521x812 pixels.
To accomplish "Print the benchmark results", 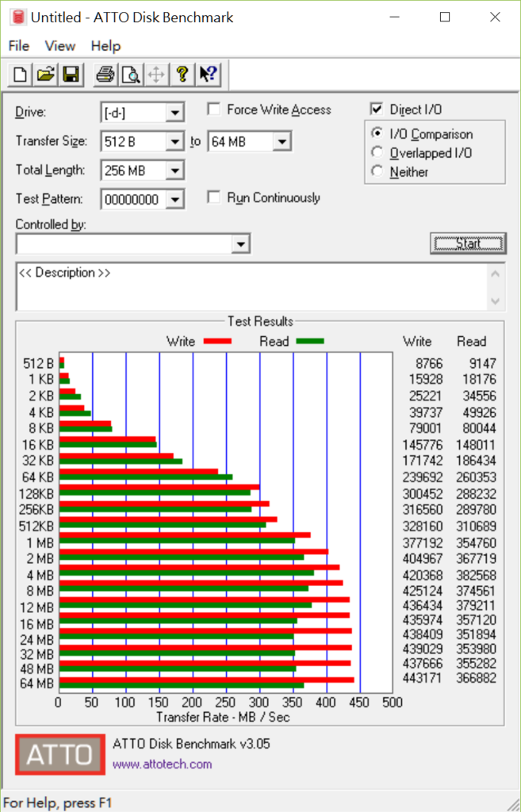I will (x=105, y=75).
